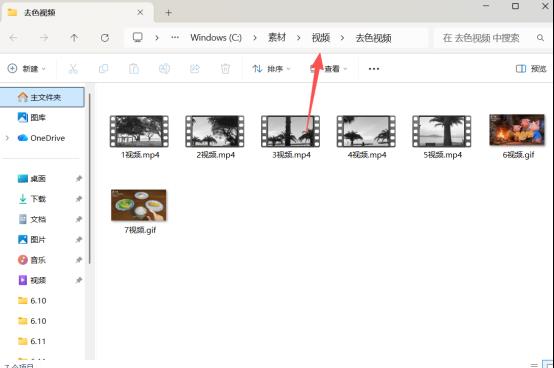Open a new tab with plus button
Viewport: 554px width, 368px height.
coord(169,13)
